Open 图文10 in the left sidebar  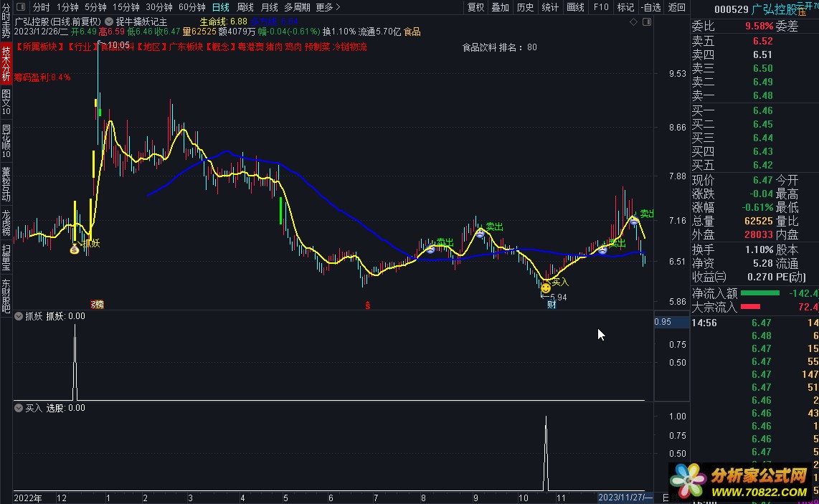pyautogui.click(x=6, y=103)
